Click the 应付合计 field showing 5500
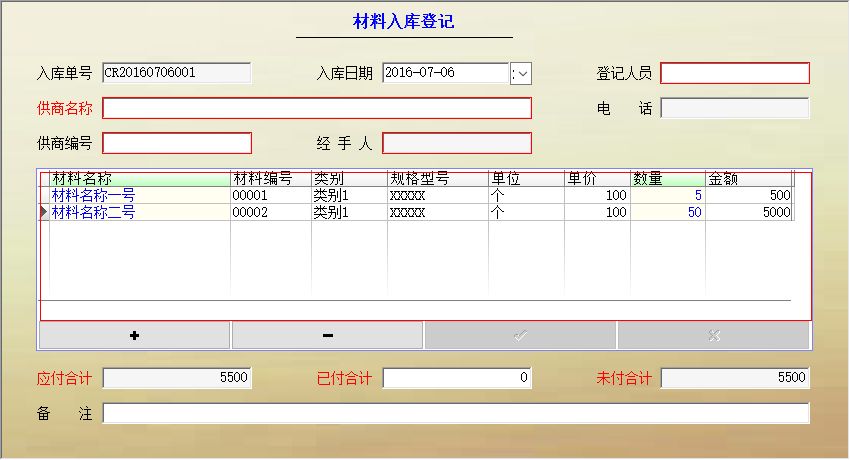 pos(177,378)
